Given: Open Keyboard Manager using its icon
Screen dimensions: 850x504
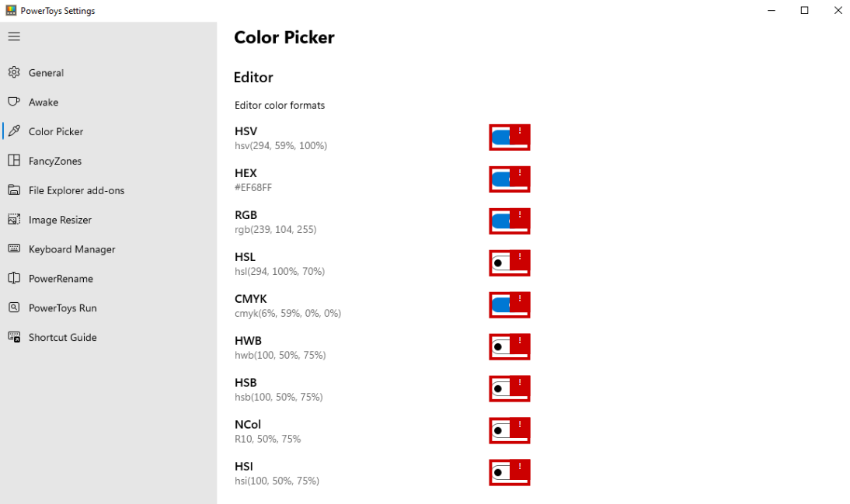Looking at the screenshot, I should click(13, 249).
